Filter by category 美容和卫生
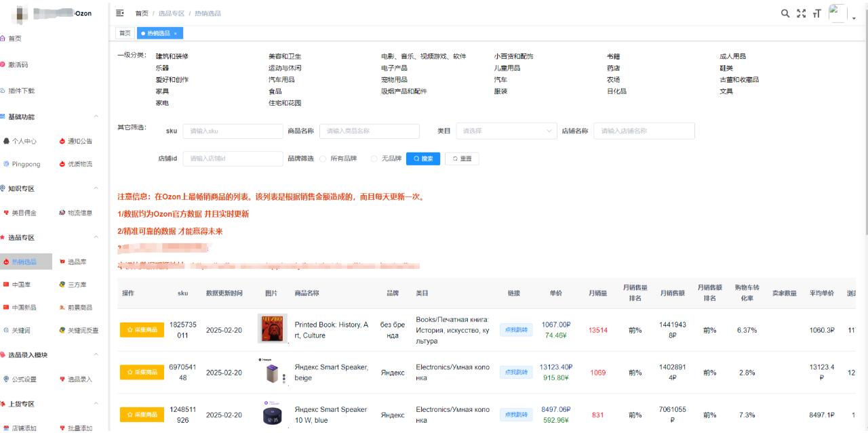 point(285,56)
